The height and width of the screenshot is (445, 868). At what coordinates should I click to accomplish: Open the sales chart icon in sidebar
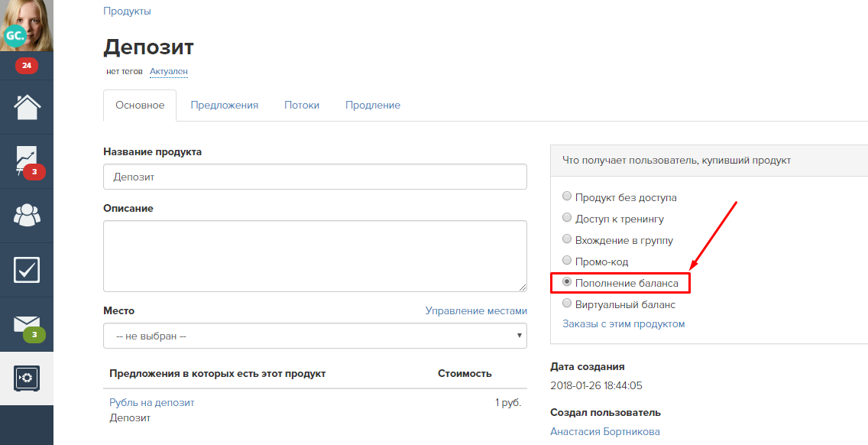27,161
